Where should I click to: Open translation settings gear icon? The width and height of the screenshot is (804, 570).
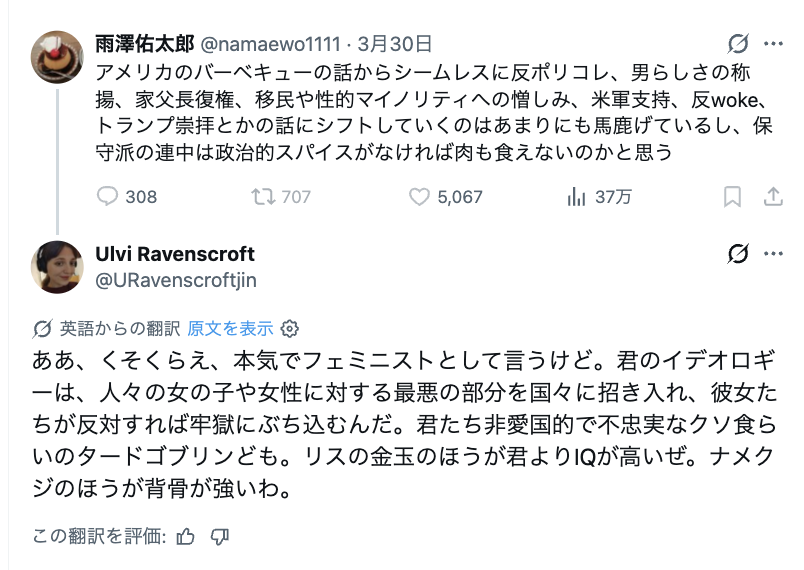click(x=290, y=328)
